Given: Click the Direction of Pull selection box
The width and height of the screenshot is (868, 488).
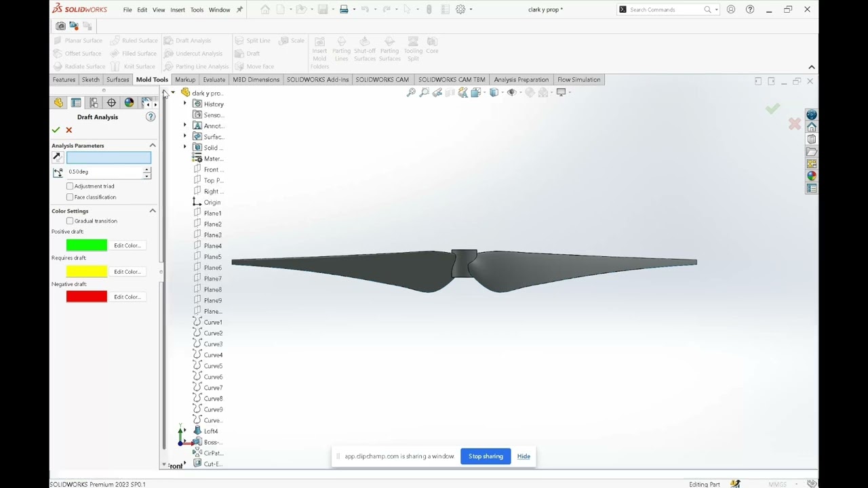Looking at the screenshot, I should 108,158.
